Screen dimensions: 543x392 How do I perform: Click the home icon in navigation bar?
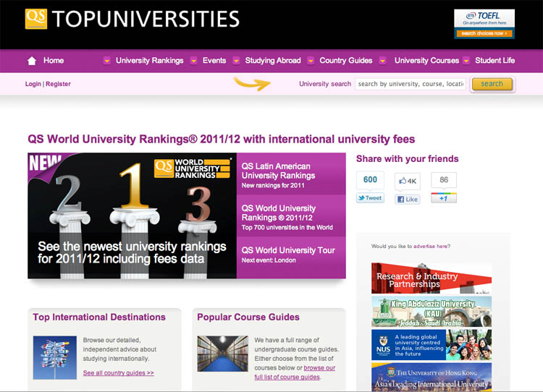coord(32,61)
